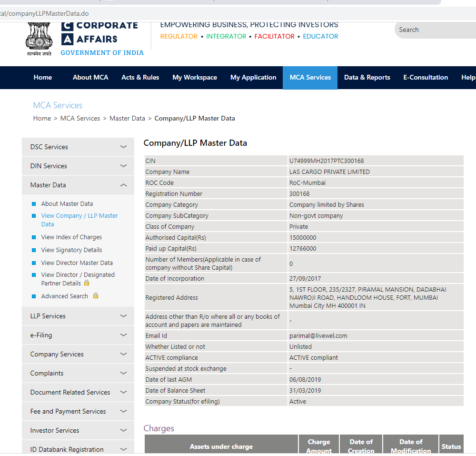Open the Acts & Rules menu
The width and height of the screenshot is (476, 456).
[140, 78]
